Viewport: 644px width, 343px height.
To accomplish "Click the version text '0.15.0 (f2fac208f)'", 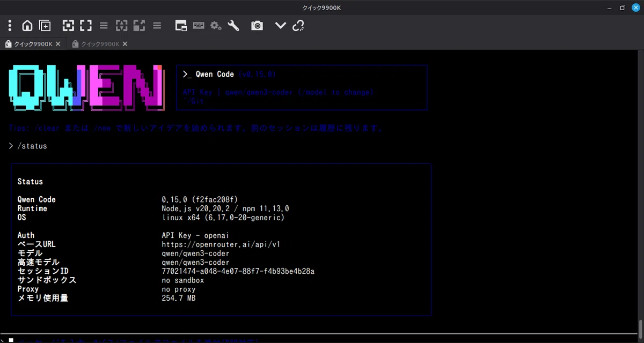I will (x=200, y=199).
